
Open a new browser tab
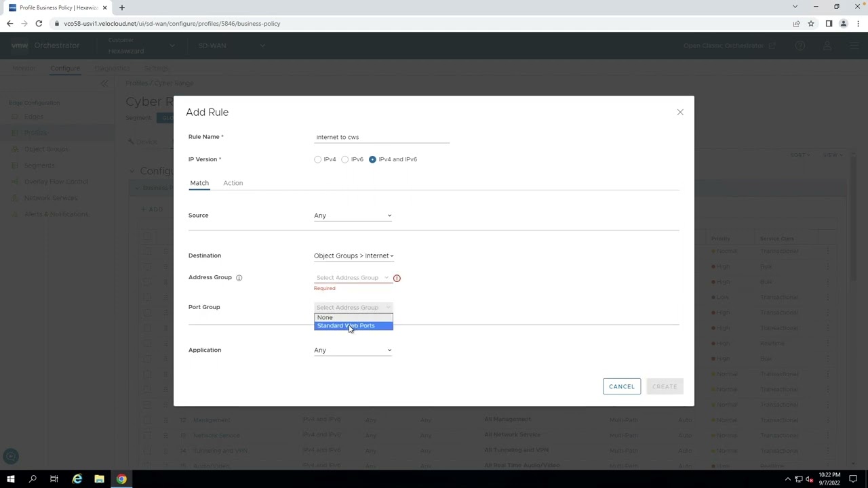(x=122, y=7)
